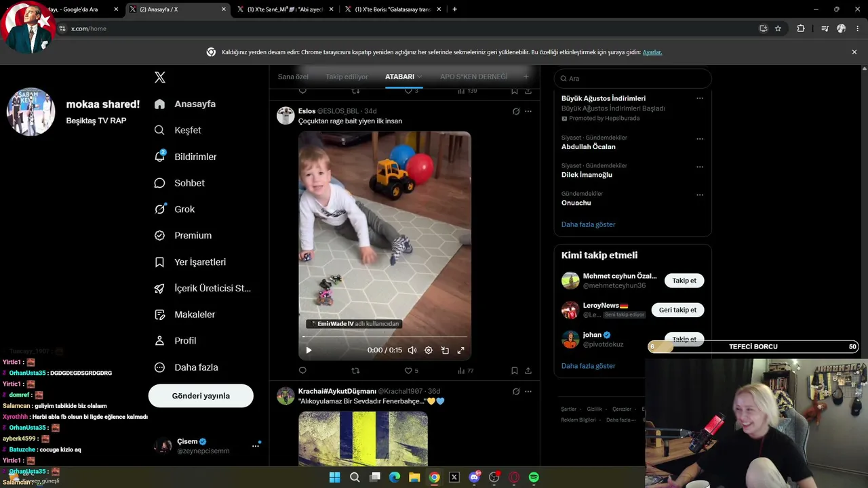The width and height of the screenshot is (868, 488).
Task: Reply to the Eslos post
Action: 302,371
